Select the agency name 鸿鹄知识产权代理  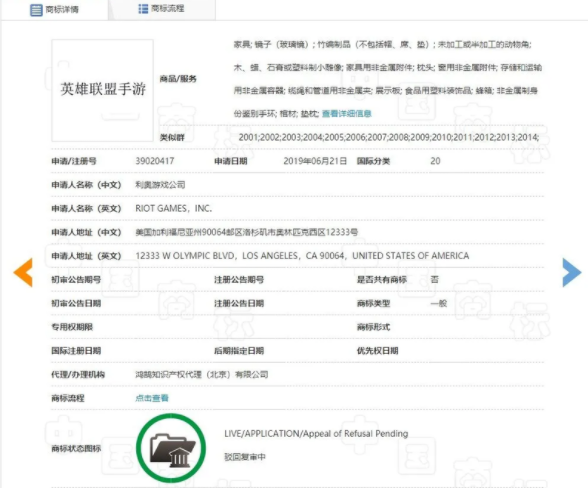168,374
